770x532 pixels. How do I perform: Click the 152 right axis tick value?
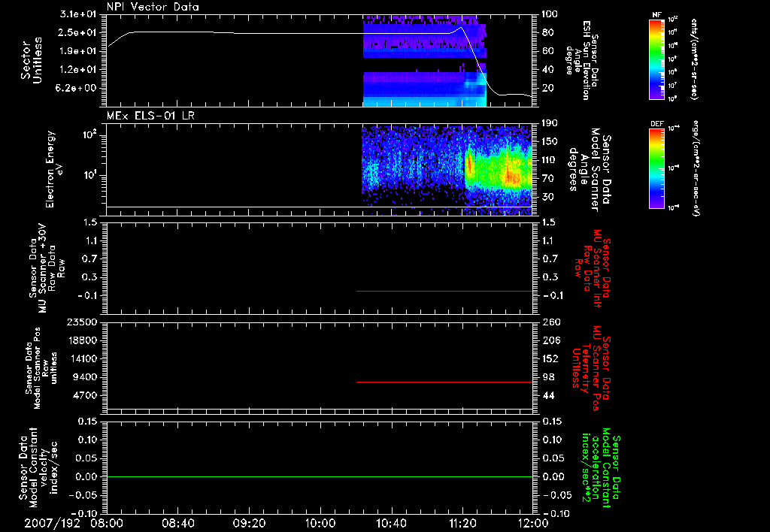(551, 358)
